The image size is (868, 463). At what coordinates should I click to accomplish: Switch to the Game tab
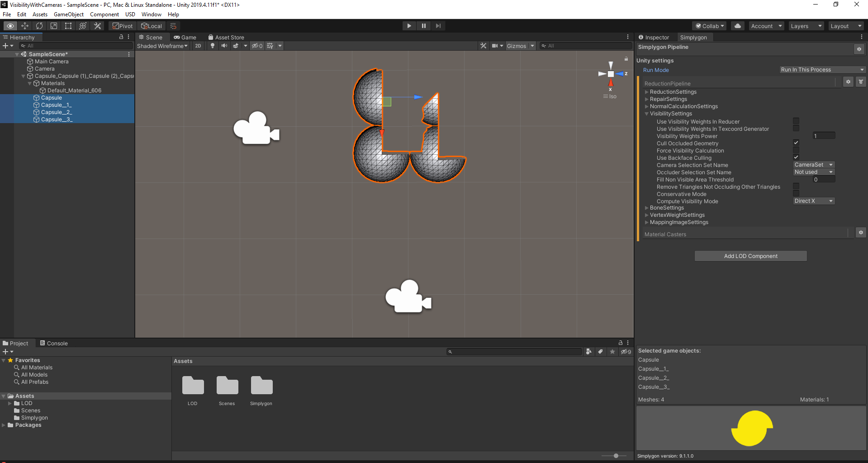tap(185, 37)
